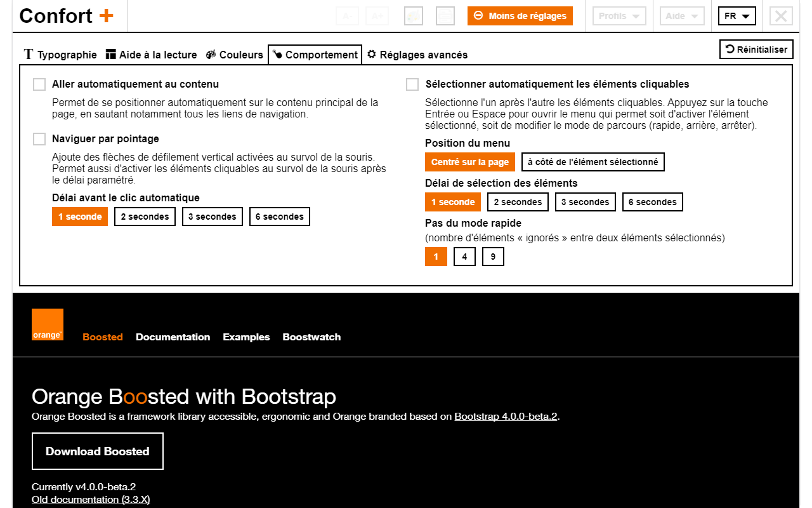This screenshot has width=812, height=508.
Task: Click the Pas du mode rapide label
Action: pos(473,224)
